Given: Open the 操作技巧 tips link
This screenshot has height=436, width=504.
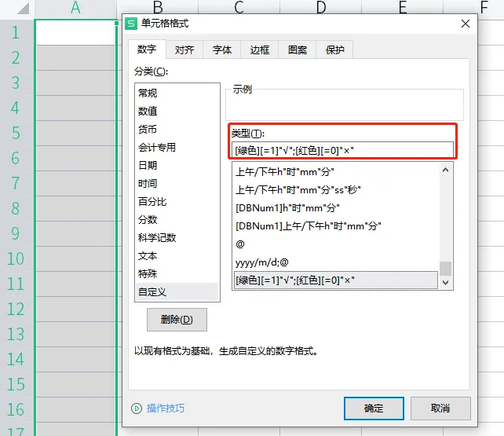Looking at the screenshot, I should 166,409.
